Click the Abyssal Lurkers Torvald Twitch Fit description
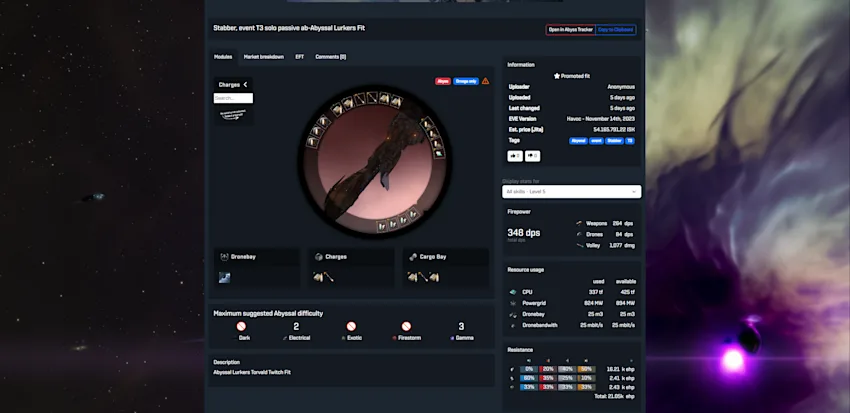The width and height of the screenshot is (850, 413). coord(252,372)
